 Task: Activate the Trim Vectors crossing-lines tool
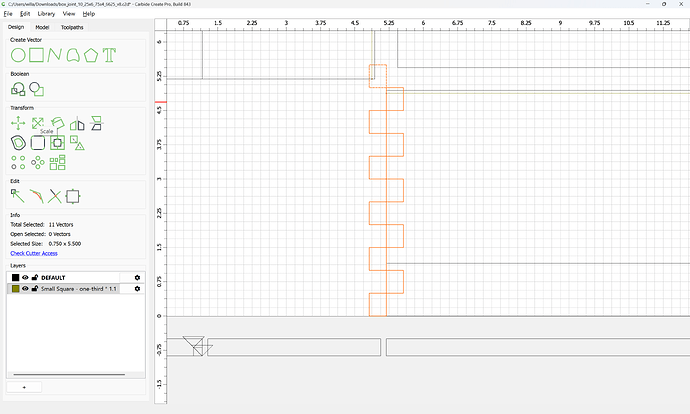coord(55,196)
